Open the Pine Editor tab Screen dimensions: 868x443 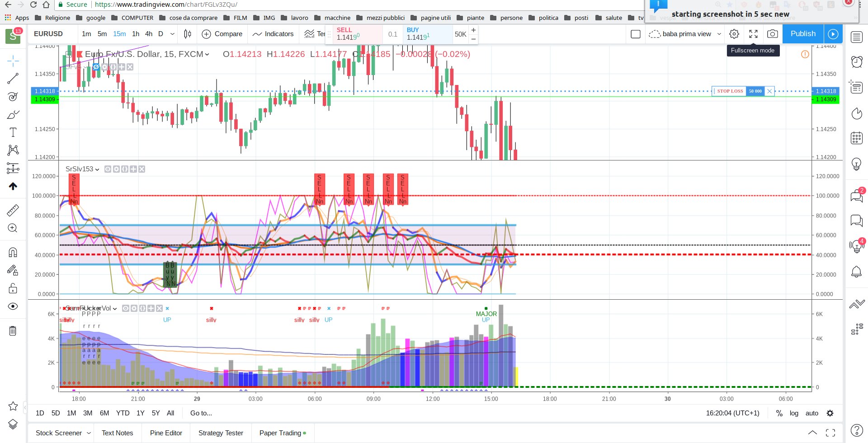[166, 433]
